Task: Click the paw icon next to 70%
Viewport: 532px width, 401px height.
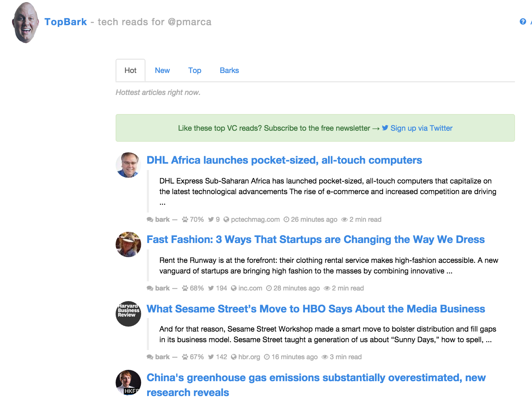Action: (185, 220)
